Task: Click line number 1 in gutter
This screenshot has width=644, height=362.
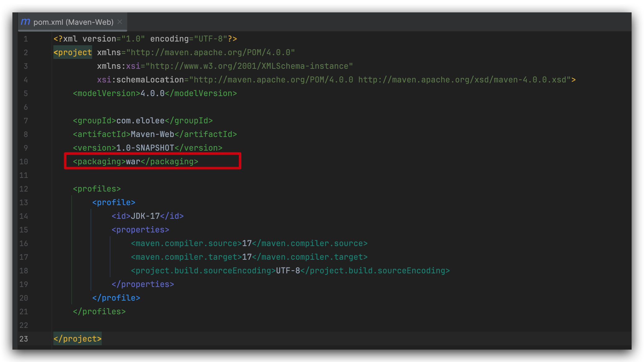Action: (26, 39)
